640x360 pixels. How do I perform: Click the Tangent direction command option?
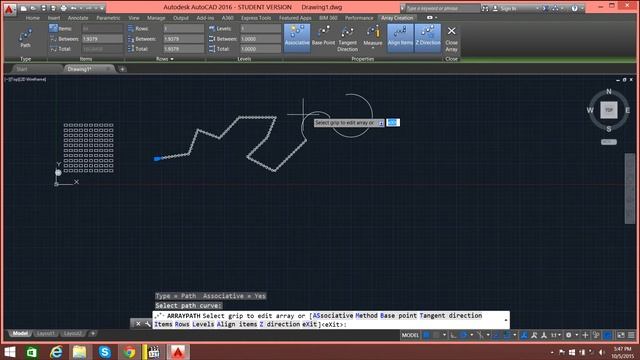[x=451, y=316]
